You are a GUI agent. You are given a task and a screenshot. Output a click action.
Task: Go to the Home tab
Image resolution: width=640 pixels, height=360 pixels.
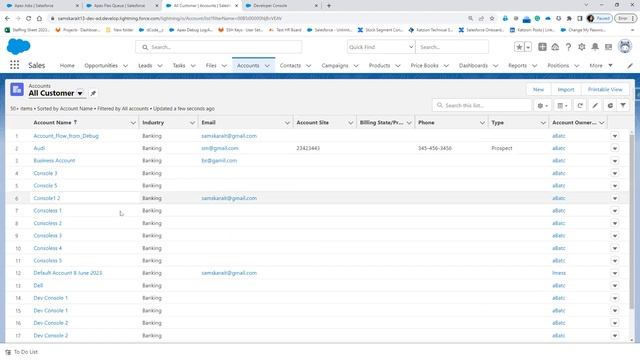pos(67,65)
